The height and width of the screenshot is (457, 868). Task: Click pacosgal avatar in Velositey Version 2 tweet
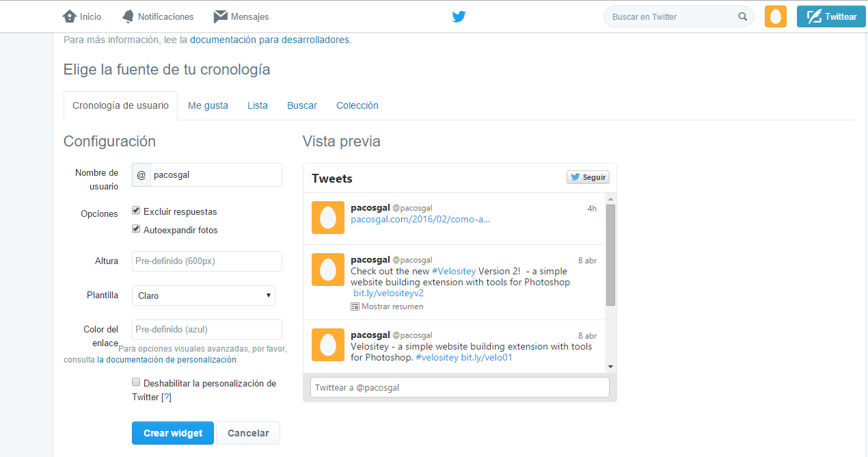(x=328, y=270)
